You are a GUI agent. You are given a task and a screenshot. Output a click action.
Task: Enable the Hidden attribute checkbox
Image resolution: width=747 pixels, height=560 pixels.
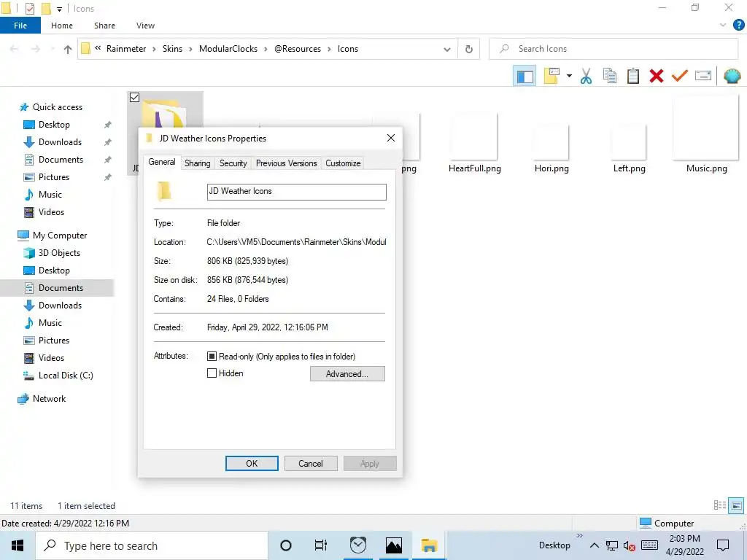pos(212,373)
